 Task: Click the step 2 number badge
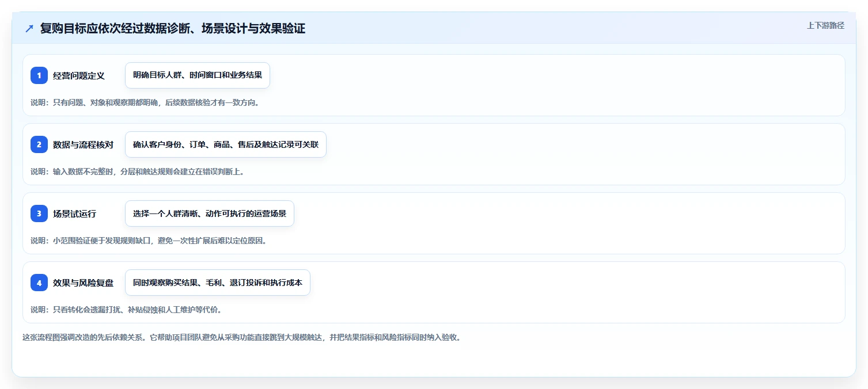(39, 144)
